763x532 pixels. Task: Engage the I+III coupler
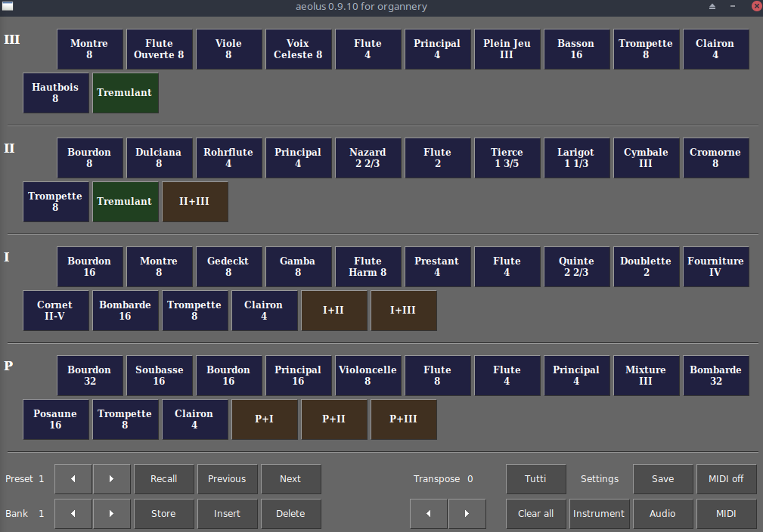coord(404,311)
